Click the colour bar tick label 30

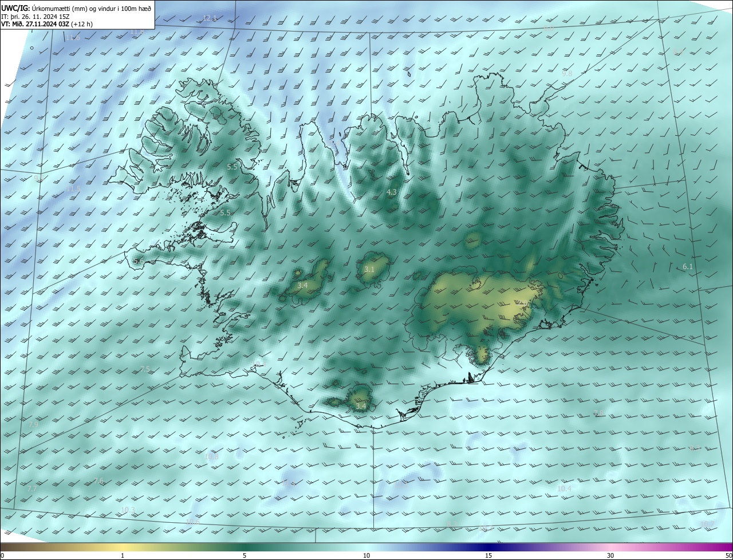click(x=610, y=555)
